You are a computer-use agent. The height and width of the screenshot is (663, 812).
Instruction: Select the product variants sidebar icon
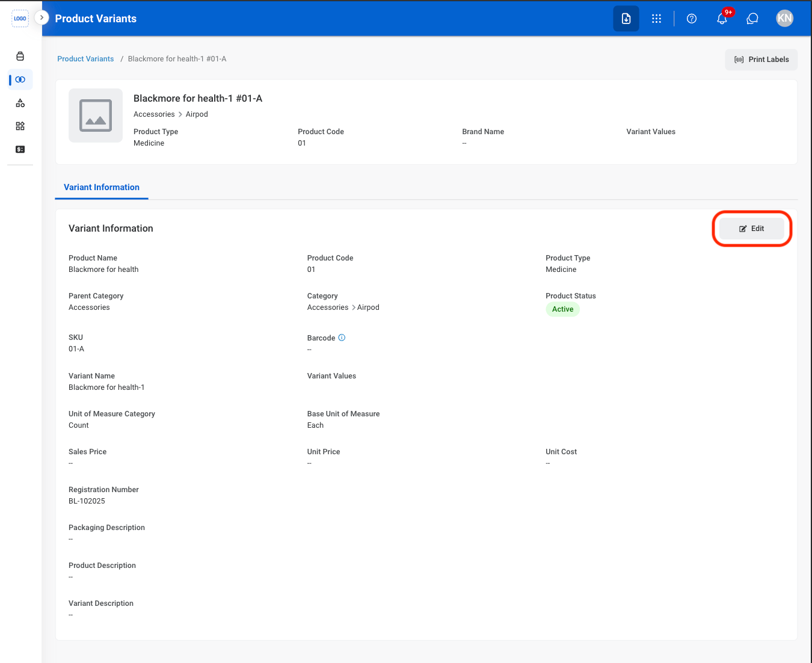click(x=20, y=79)
